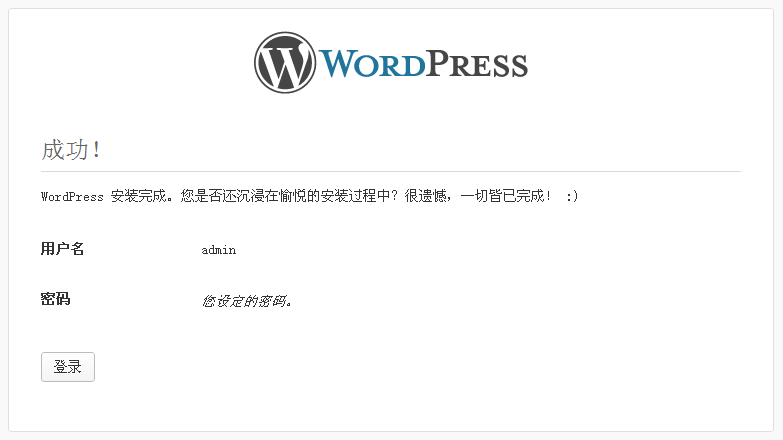Click the gray "Press" part of wordmark
The width and height of the screenshot is (783, 440).
(x=477, y=63)
